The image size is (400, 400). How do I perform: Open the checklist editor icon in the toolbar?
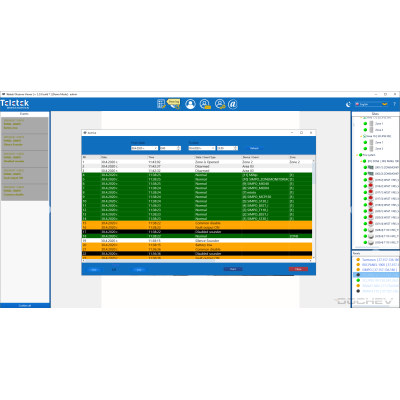point(161,104)
